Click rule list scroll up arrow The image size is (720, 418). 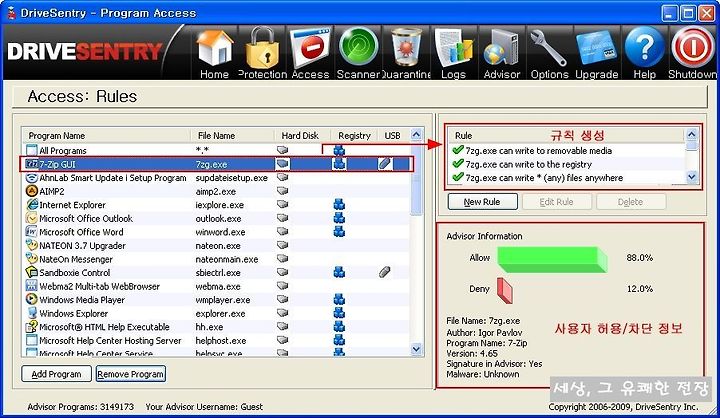pos(692,135)
